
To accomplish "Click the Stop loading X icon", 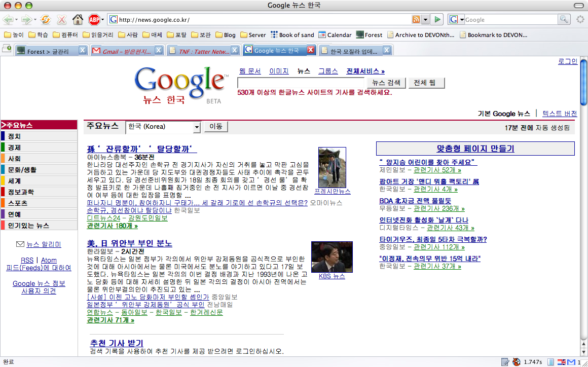I will (61, 19).
